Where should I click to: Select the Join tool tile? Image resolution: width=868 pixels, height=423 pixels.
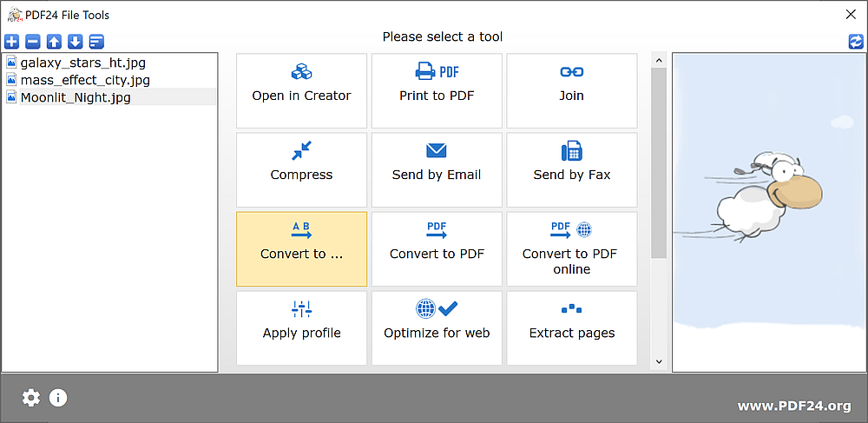click(x=572, y=91)
